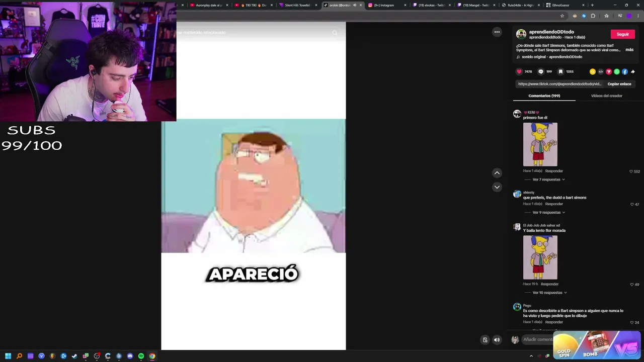Go to the previous video
The image size is (644, 362).
click(497, 173)
